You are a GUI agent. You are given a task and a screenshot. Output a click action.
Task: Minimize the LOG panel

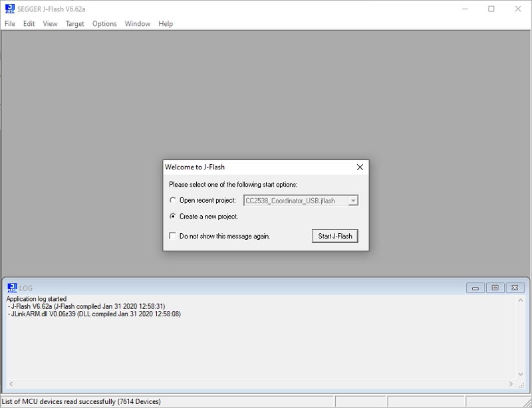click(475, 288)
